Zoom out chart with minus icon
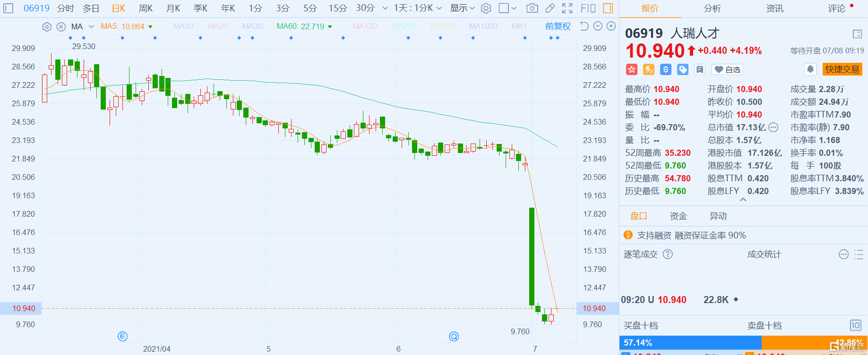 point(598,26)
